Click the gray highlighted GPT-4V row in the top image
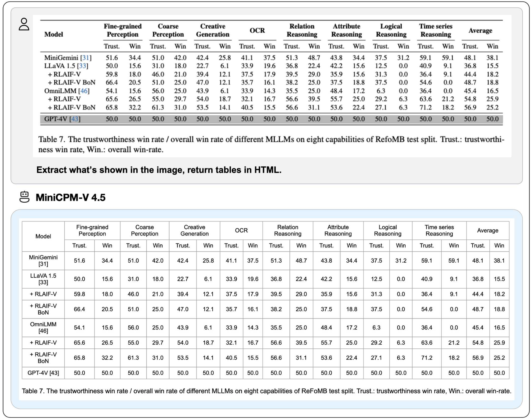This screenshot has width=532, height=419. (x=271, y=119)
